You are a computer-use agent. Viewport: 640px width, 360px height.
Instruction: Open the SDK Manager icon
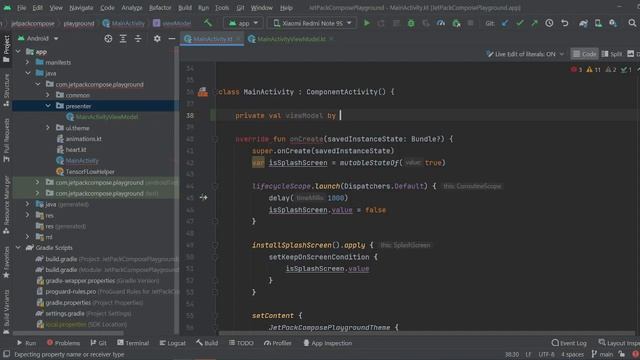point(613,23)
